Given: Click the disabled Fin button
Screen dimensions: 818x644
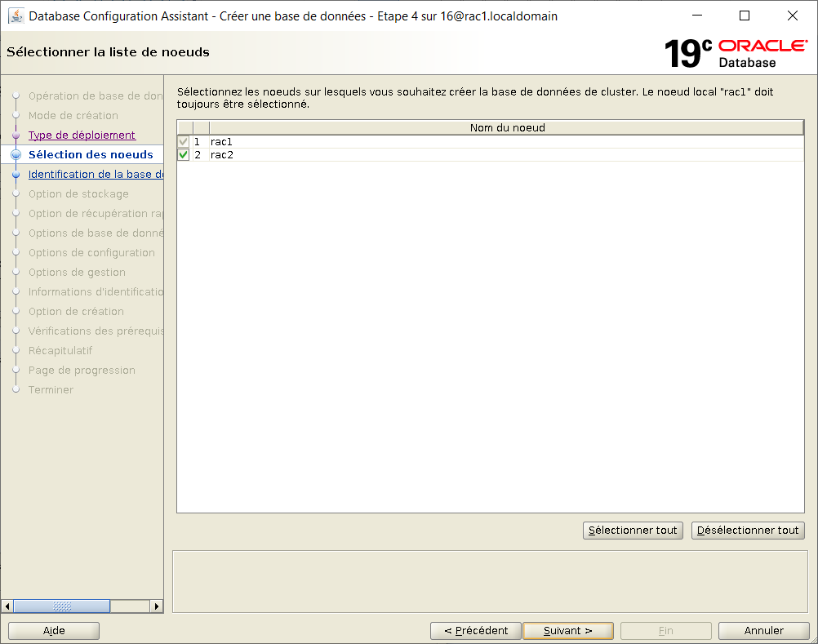Looking at the screenshot, I should 665,630.
